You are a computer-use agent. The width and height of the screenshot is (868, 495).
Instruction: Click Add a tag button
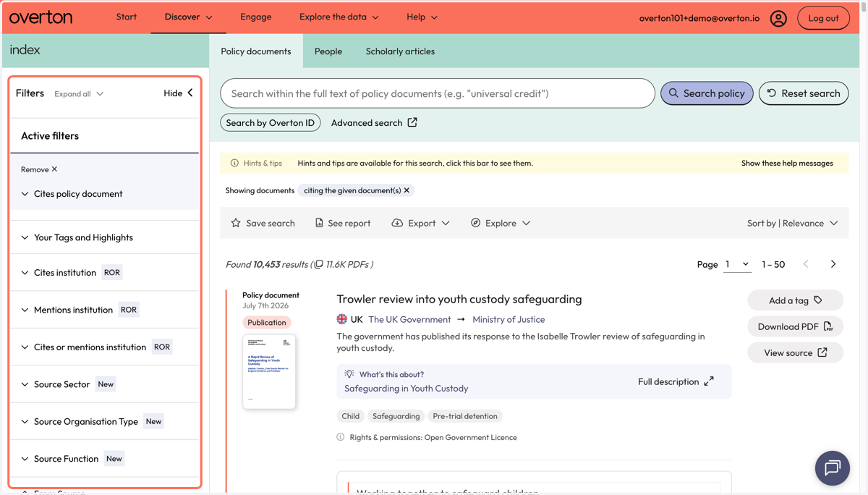pos(795,300)
